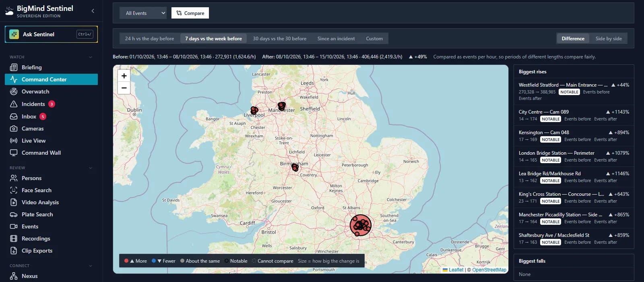Screen dimensions: 644x282
Task: Collapse the CONNECT section
Action: tap(91, 266)
